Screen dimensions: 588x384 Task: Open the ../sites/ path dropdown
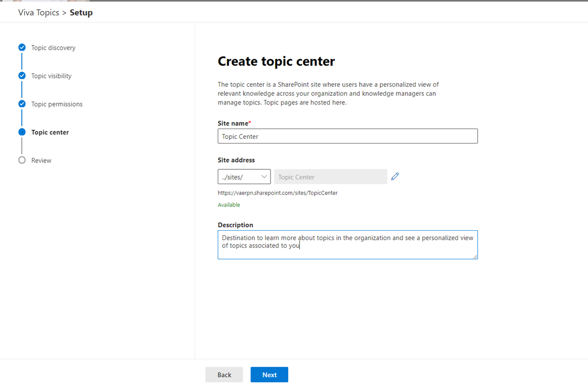(x=244, y=177)
